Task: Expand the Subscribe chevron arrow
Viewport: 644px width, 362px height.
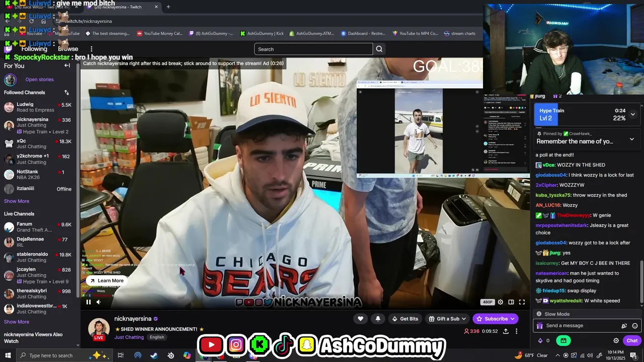Action: (513, 318)
